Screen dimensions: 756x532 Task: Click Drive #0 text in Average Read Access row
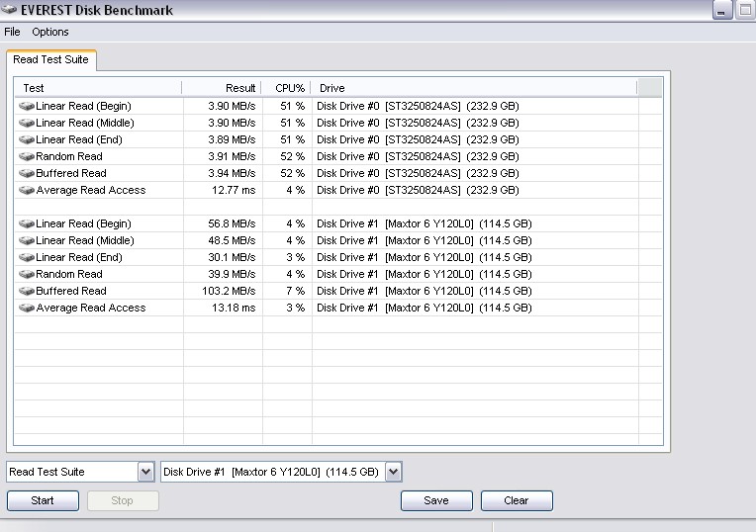point(418,190)
